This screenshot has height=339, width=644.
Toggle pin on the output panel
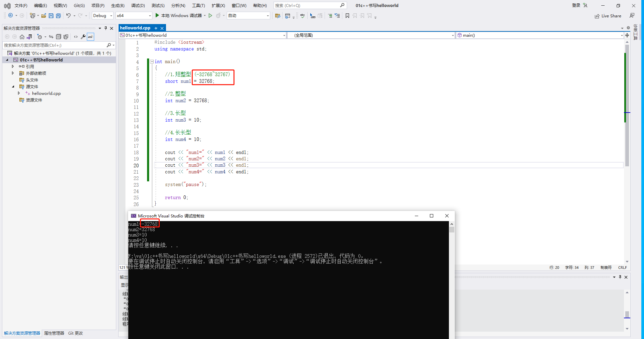click(620, 277)
